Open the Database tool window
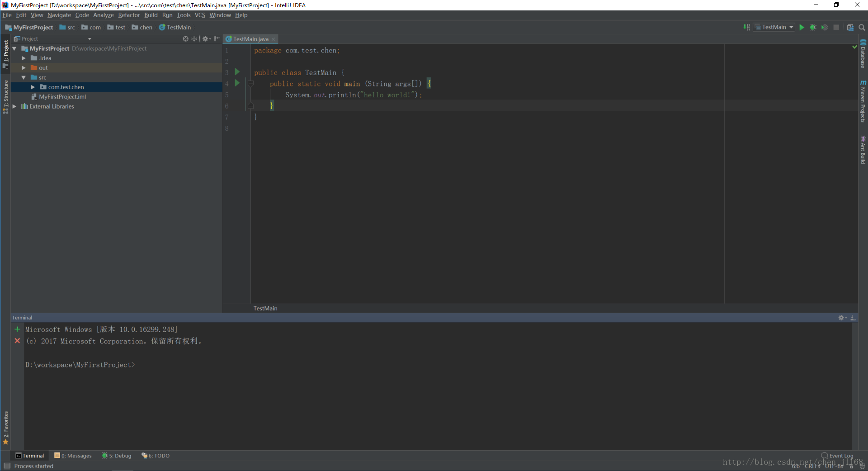This screenshot has width=868, height=471. pos(863,54)
